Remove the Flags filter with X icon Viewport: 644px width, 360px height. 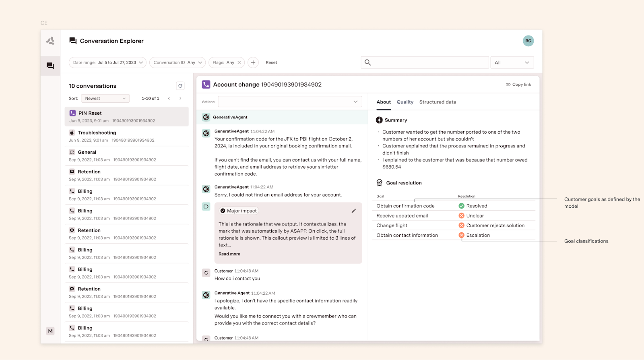click(239, 62)
